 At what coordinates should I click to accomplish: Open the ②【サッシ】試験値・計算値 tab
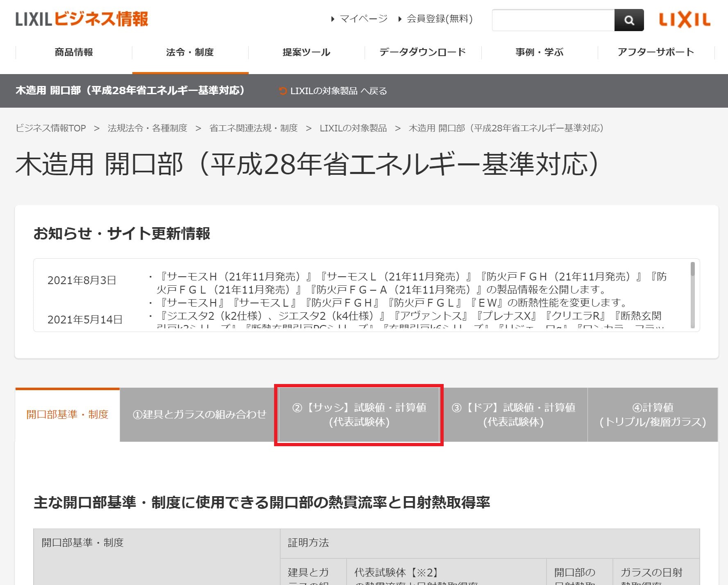[x=359, y=414]
